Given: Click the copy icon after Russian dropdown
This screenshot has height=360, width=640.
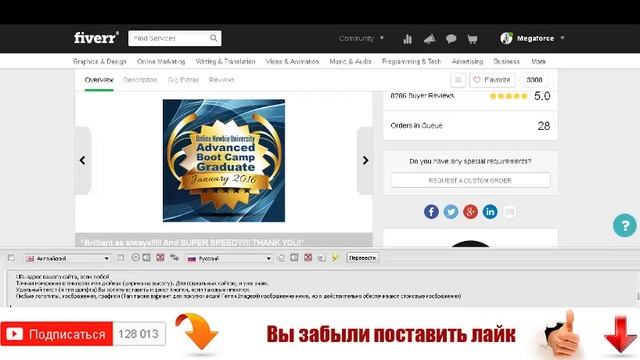Looking at the screenshot, I should (281, 258).
